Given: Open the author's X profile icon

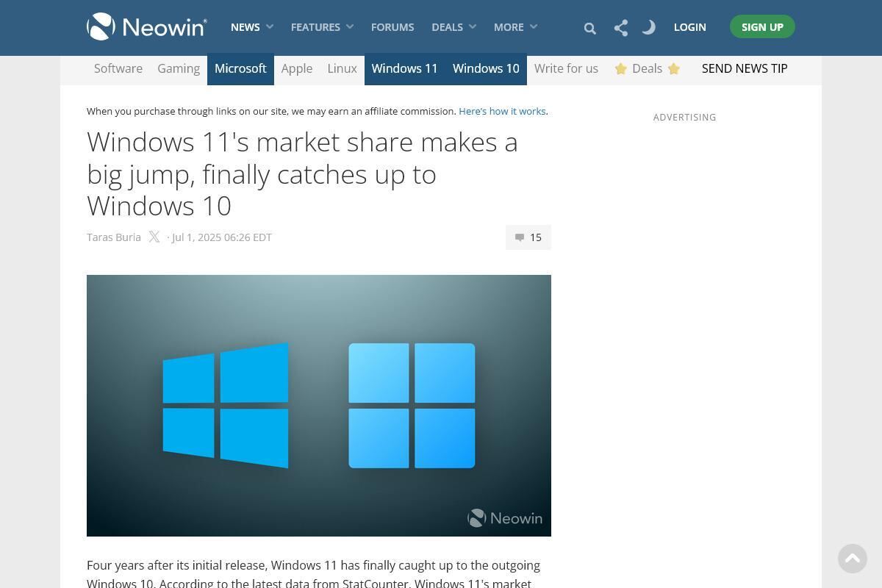Looking at the screenshot, I should coord(154,237).
